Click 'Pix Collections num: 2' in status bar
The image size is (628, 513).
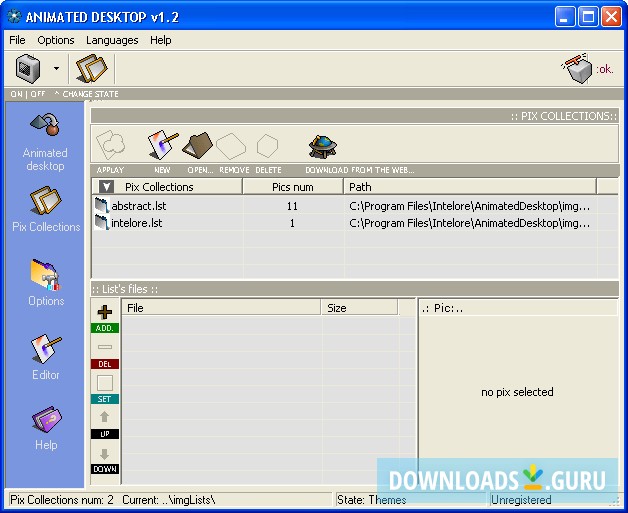[x=62, y=500]
